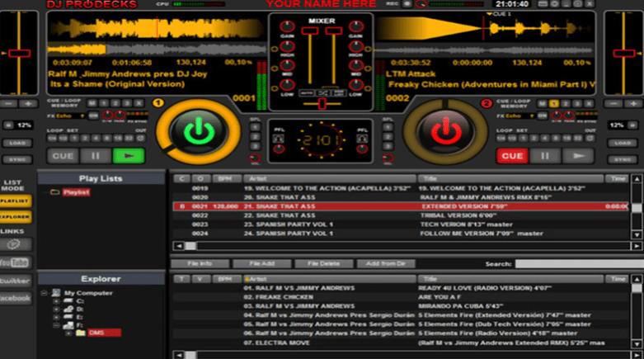
Task: Toggle the 12% pitch range lock on left deck
Action: [x=8, y=125]
